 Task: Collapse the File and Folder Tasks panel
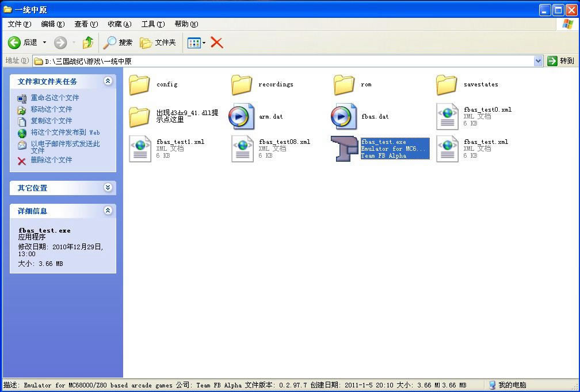click(108, 81)
